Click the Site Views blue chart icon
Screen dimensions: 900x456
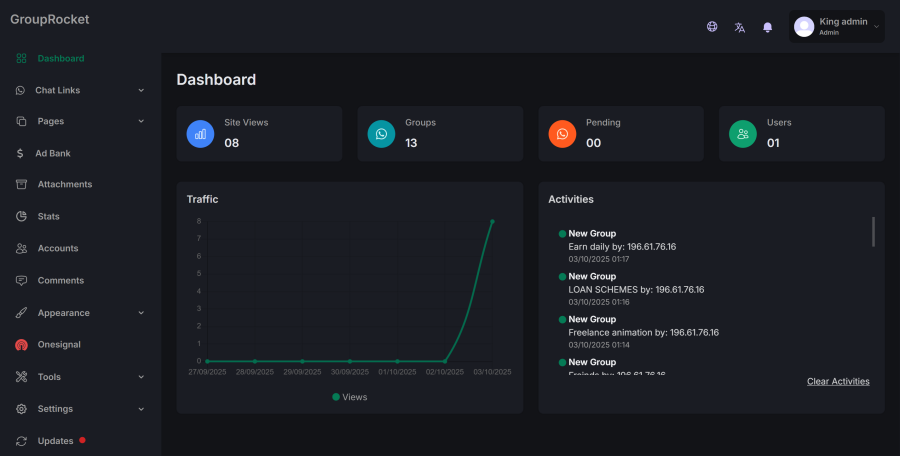coord(201,133)
